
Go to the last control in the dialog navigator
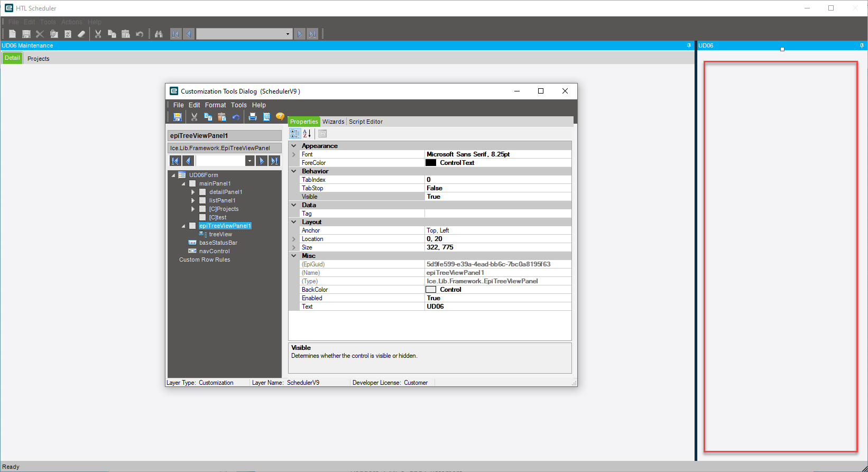tap(274, 161)
